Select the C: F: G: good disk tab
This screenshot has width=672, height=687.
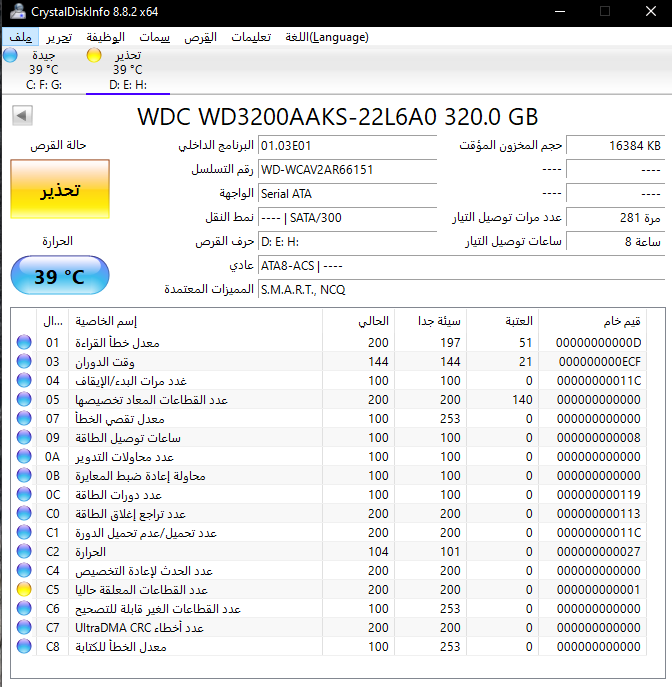coord(44,70)
